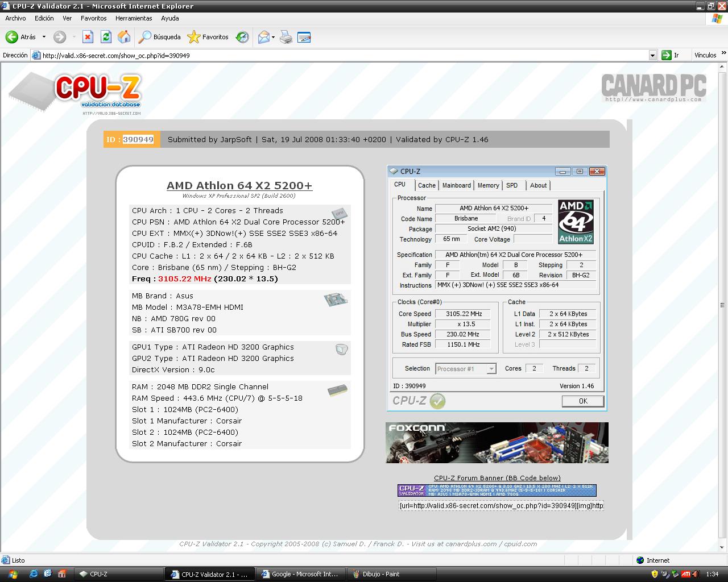Go to the Home page icon
728x582 pixels.
[124, 37]
